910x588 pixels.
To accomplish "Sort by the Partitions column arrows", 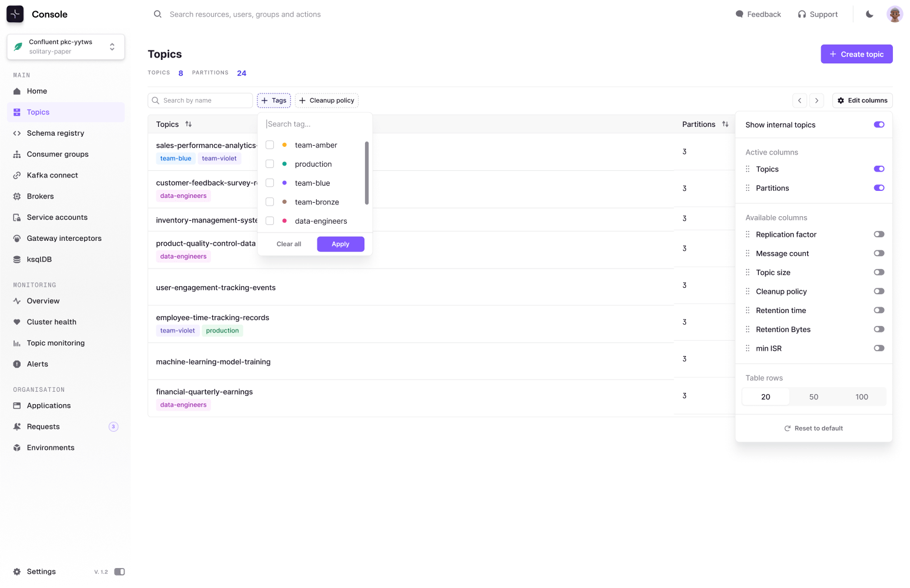I will pos(725,125).
